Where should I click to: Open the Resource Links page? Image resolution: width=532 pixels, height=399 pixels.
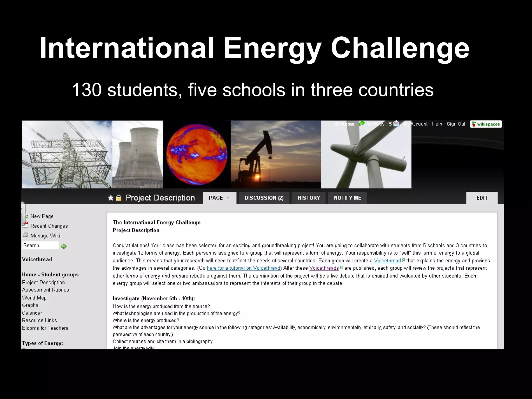coord(39,320)
